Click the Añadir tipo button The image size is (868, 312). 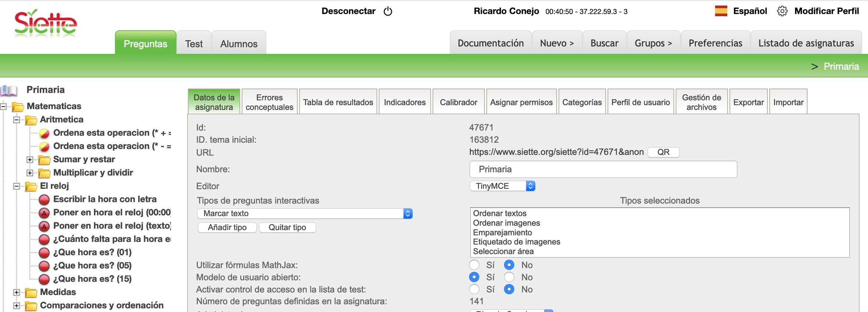point(227,228)
